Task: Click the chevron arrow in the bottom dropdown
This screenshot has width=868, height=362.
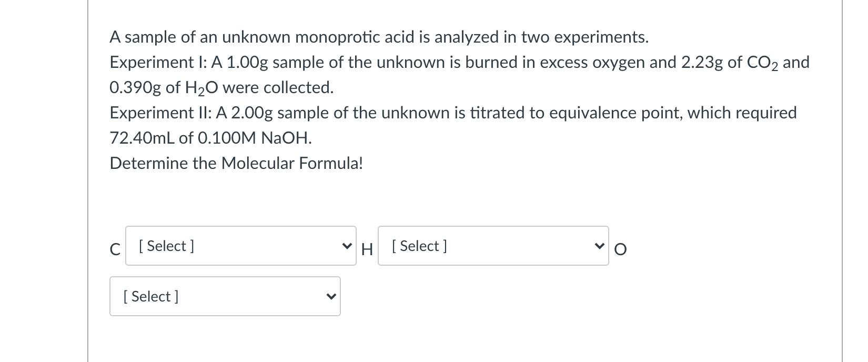Action: [x=330, y=296]
